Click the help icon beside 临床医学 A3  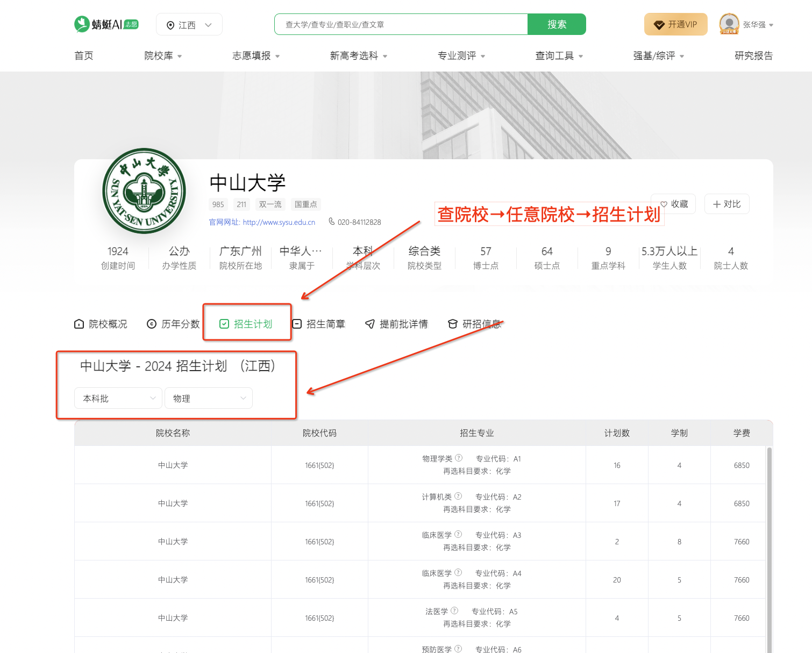pos(458,535)
